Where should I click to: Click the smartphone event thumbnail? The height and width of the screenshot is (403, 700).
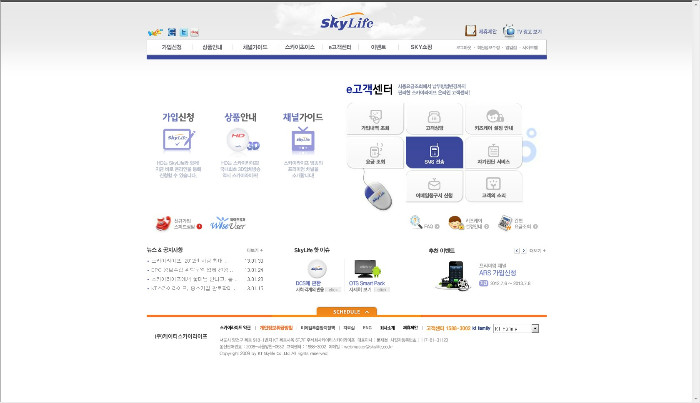click(453, 276)
